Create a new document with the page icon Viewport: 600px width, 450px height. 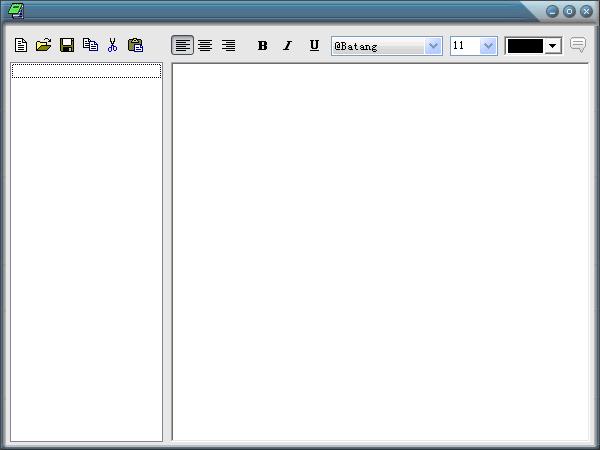[x=21, y=45]
